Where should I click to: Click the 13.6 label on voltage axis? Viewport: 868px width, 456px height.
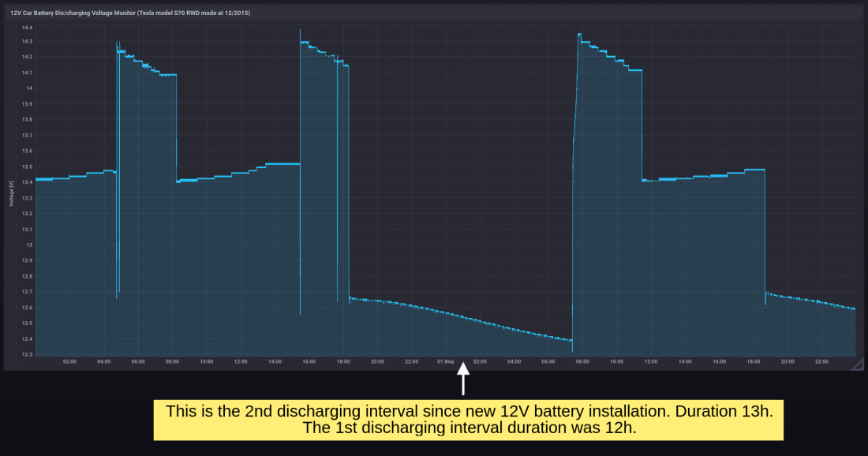27,151
